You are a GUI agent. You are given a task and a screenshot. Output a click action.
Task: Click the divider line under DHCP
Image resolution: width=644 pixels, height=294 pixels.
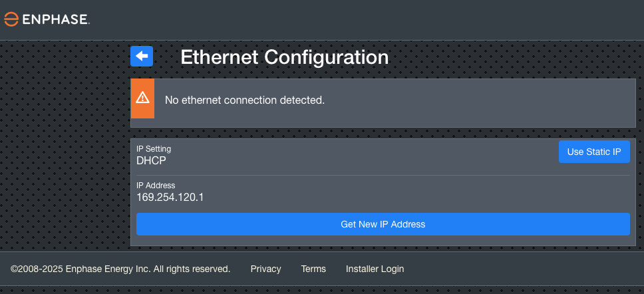pyautogui.click(x=383, y=175)
